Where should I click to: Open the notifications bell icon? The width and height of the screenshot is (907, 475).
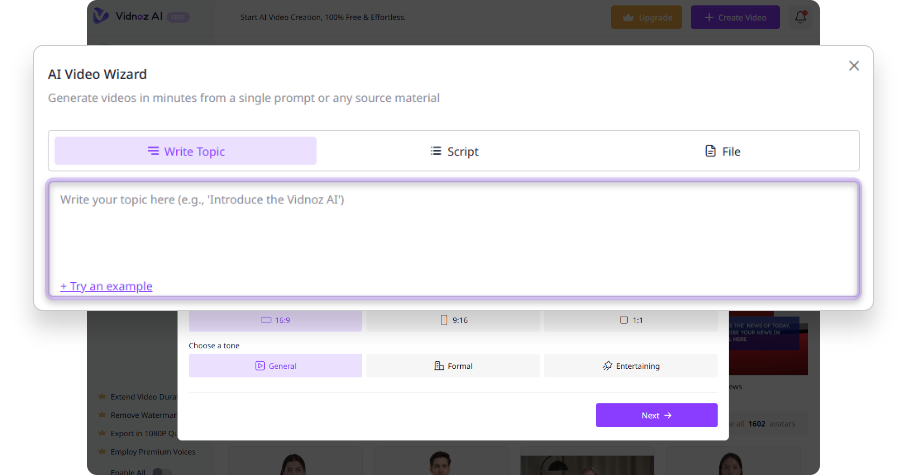(x=800, y=17)
